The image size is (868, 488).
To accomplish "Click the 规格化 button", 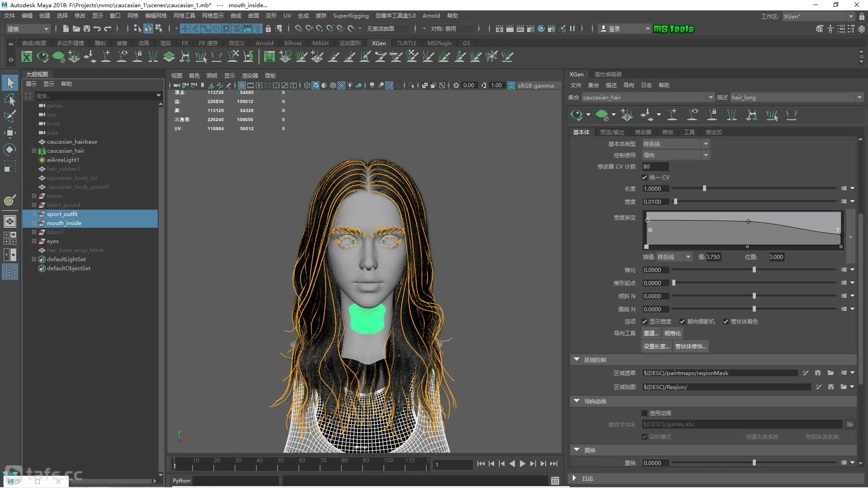I will pos(672,333).
